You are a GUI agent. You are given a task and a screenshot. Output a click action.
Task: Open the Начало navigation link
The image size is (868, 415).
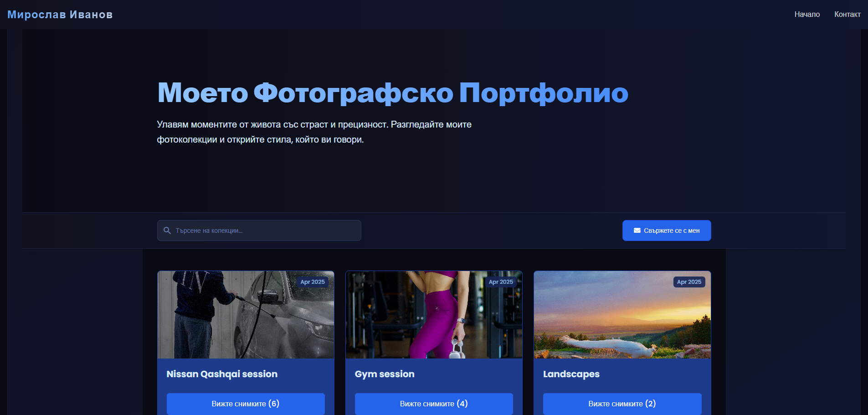(x=807, y=15)
